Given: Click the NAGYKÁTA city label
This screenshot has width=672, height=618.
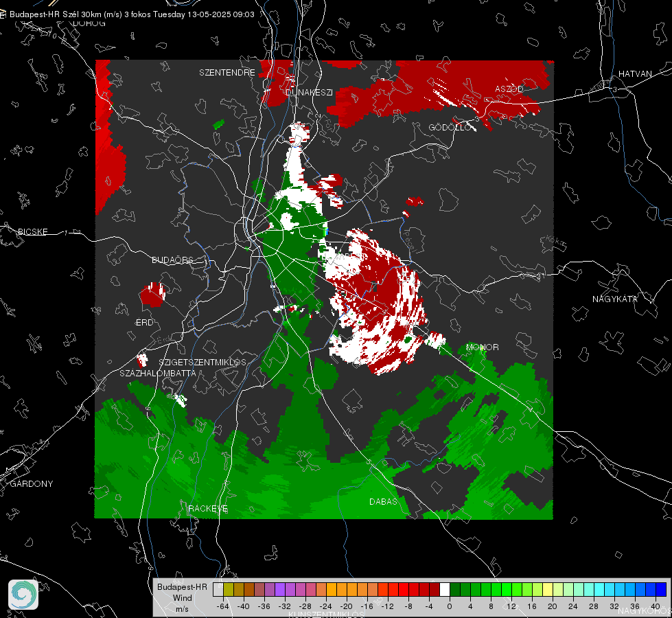Looking at the screenshot, I should pyautogui.click(x=614, y=299).
